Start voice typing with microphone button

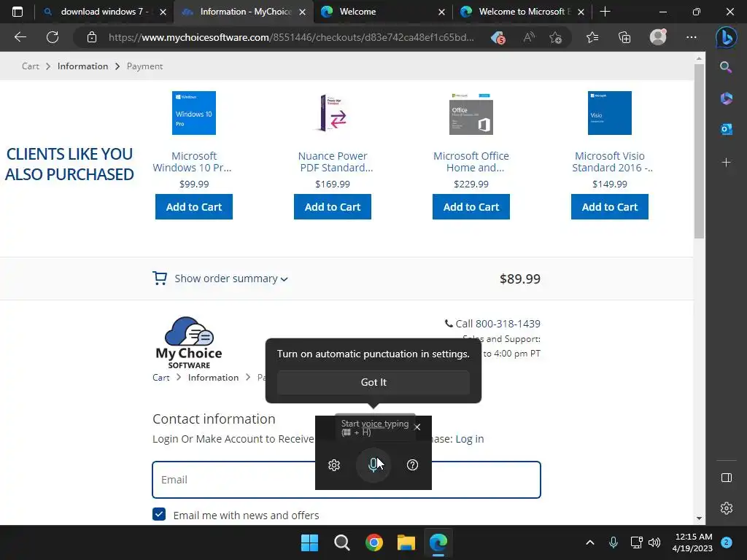(373, 464)
